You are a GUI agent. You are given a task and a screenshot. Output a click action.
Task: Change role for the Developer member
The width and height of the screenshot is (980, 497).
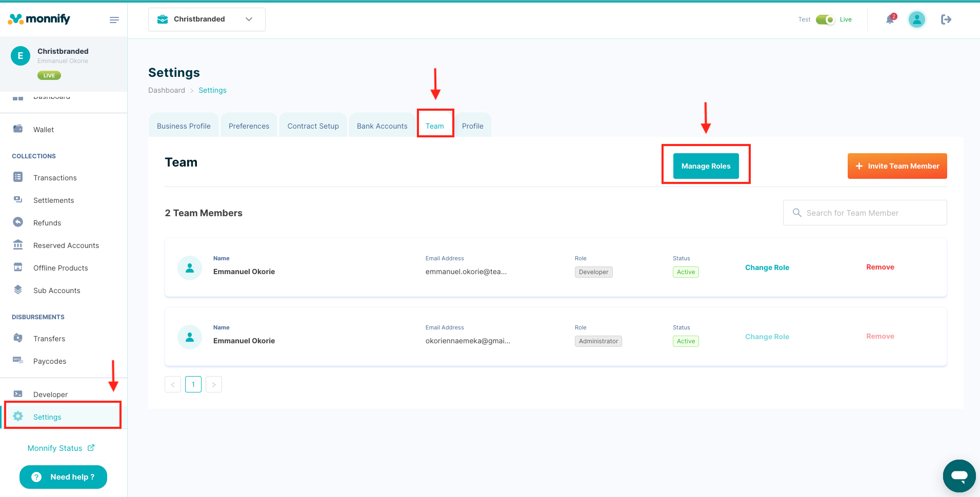tap(767, 267)
